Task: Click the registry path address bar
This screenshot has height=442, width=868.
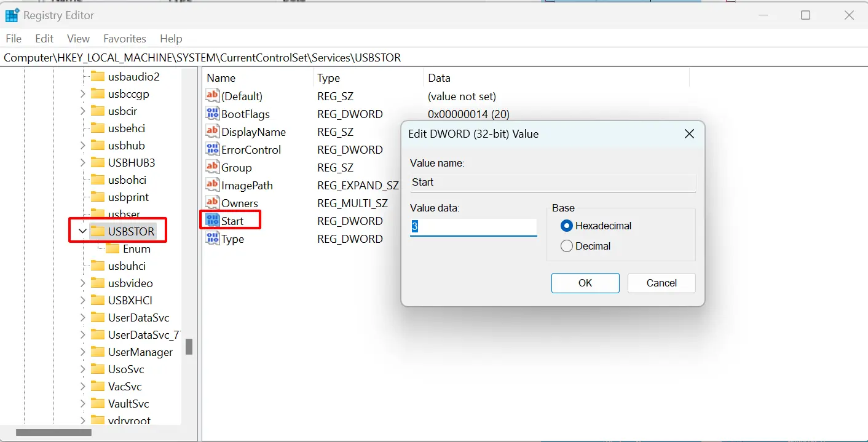Action: tap(434, 58)
